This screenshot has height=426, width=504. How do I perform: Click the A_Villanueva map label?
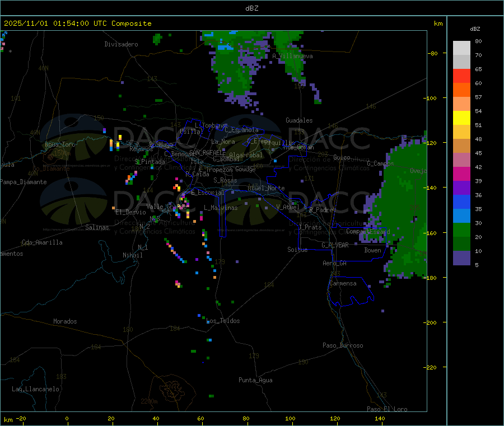click(x=292, y=56)
